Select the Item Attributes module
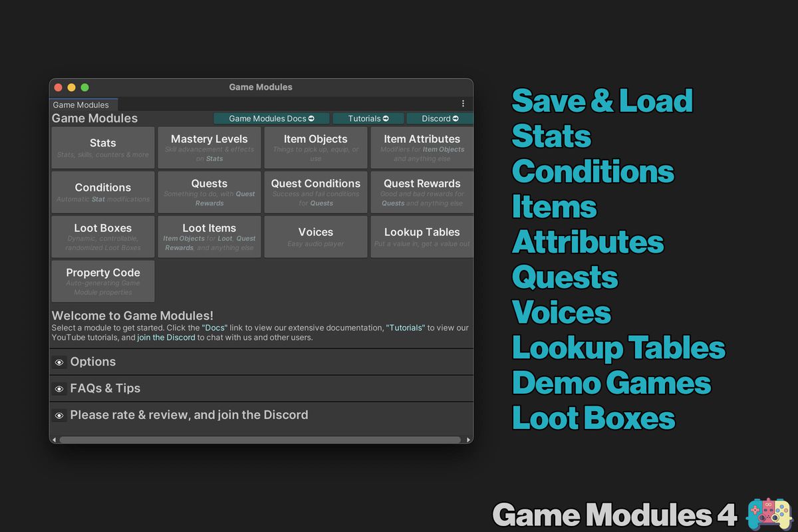 point(422,148)
